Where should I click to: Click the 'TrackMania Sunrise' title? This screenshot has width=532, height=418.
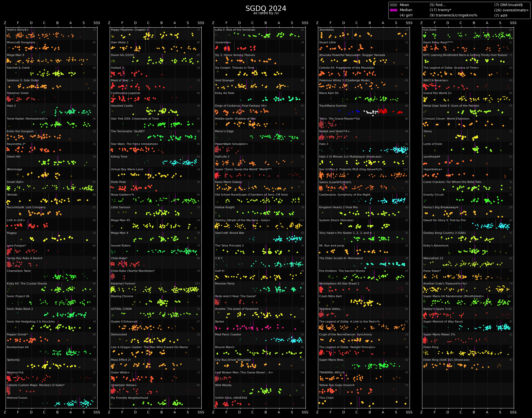[x=333, y=106]
